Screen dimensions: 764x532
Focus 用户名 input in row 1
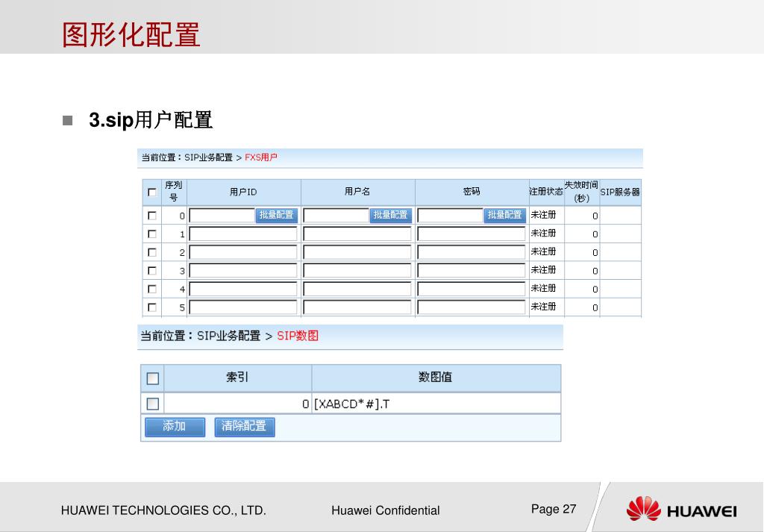tap(357, 234)
